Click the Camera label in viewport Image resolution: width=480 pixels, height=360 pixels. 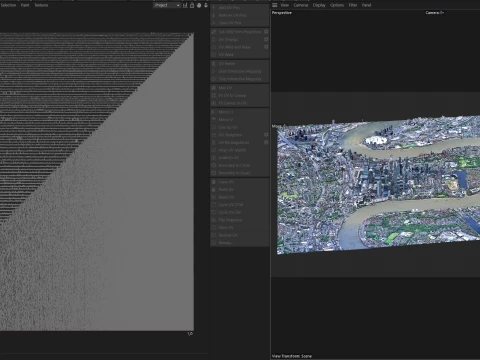[435, 13]
